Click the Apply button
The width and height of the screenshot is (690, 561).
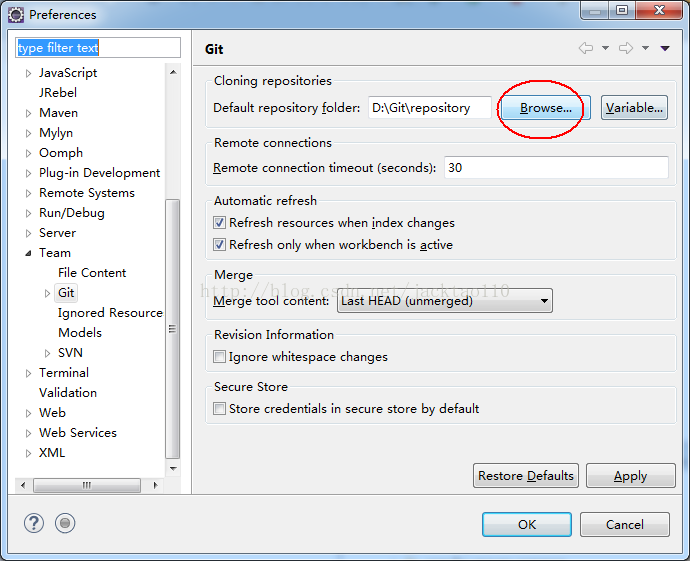pyautogui.click(x=631, y=476)
